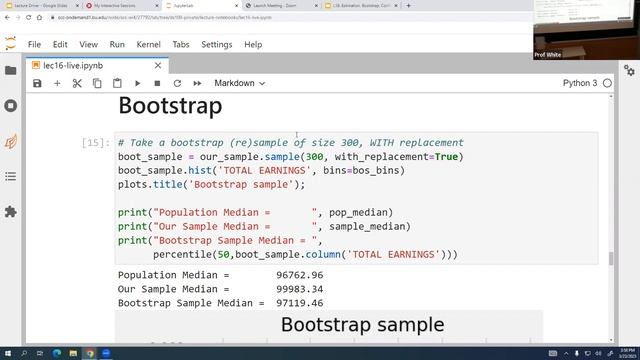Open Running Terminals and Kernels sidebar icon
The width and height of the screenshot is (640, 360).
(x=11, y=106)
